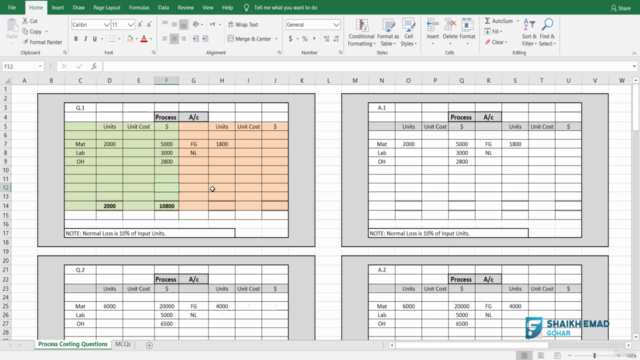Toggle Italic formatting

[x=85, y=39]
